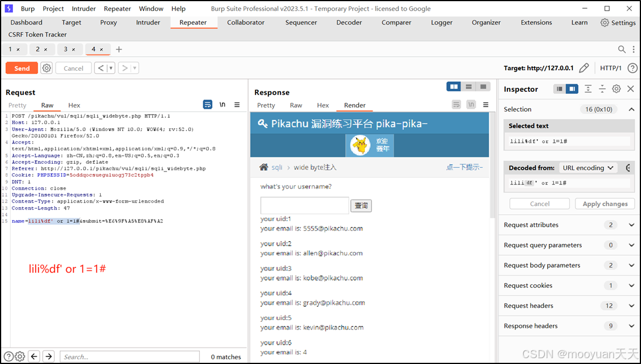The image size is (641, 364).
Task: Switch to Repeater tab 2
Action: click(37, 49)
